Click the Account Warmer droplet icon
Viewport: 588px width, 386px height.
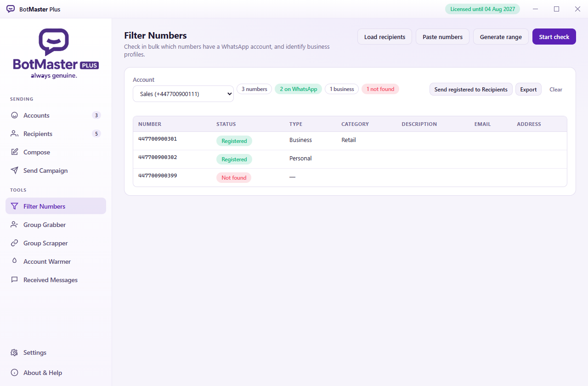tap(15, 261)
